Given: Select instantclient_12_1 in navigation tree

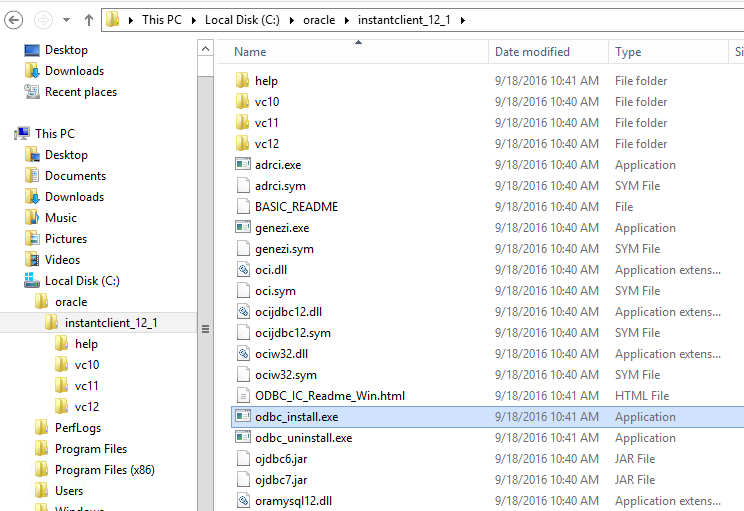Looking at the screenshot, I should pos(112,323).
